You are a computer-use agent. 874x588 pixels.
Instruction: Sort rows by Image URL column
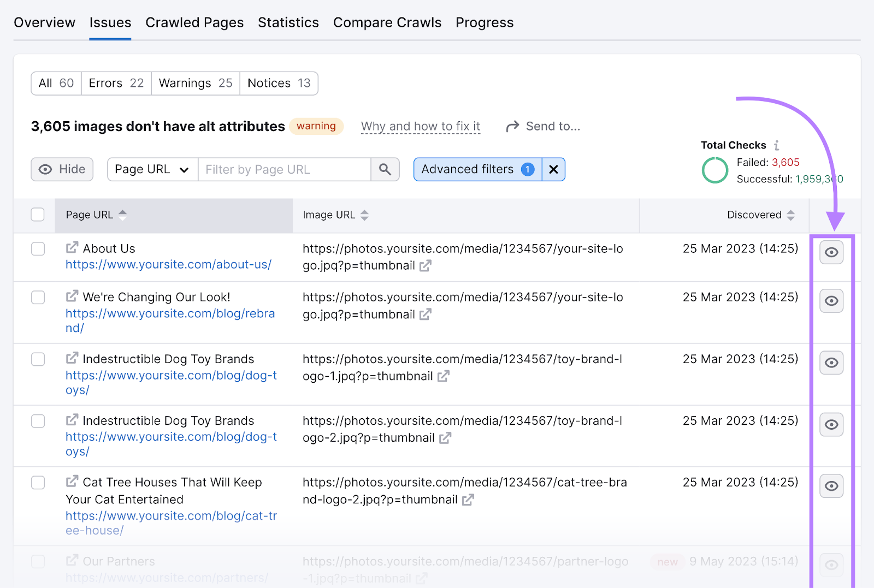pos(364,215)
